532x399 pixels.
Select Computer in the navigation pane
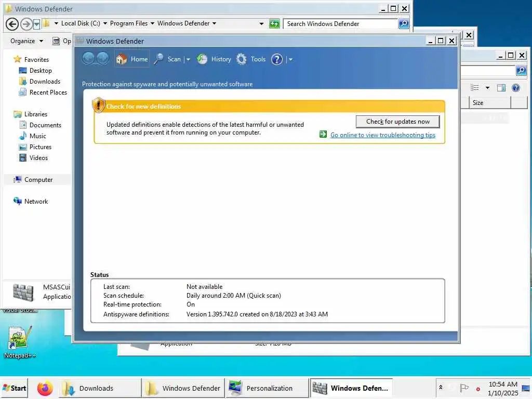click(x=38, y=179)
